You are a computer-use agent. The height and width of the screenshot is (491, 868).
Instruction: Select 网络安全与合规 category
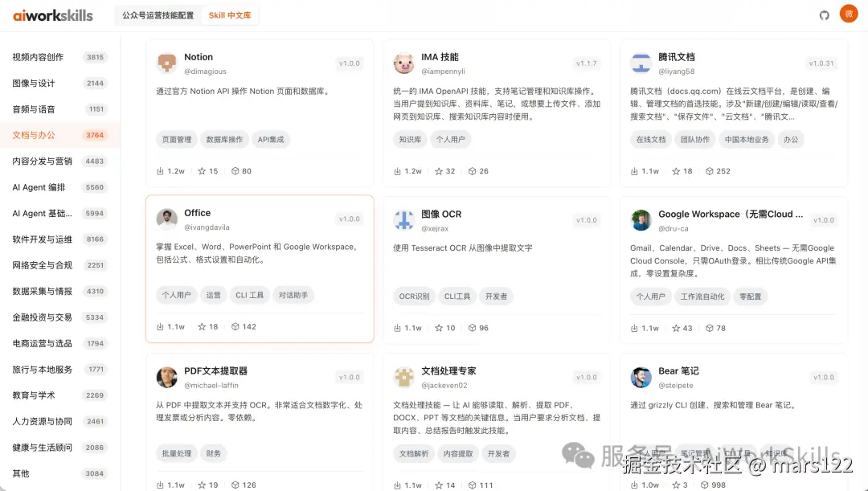tap(59, 265)
